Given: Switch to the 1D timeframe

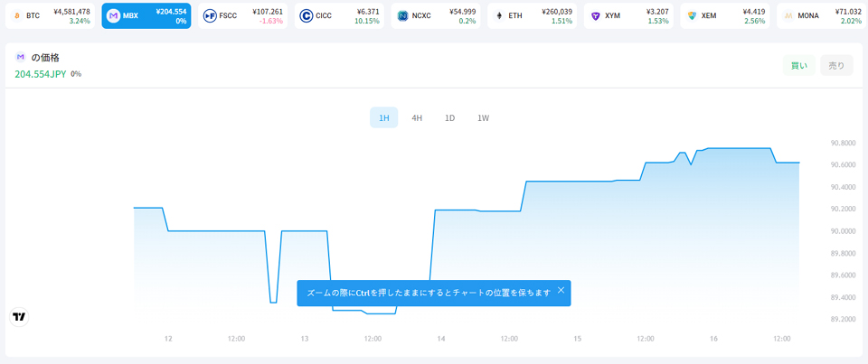Looking at the screenshot, I should (450, 117).
